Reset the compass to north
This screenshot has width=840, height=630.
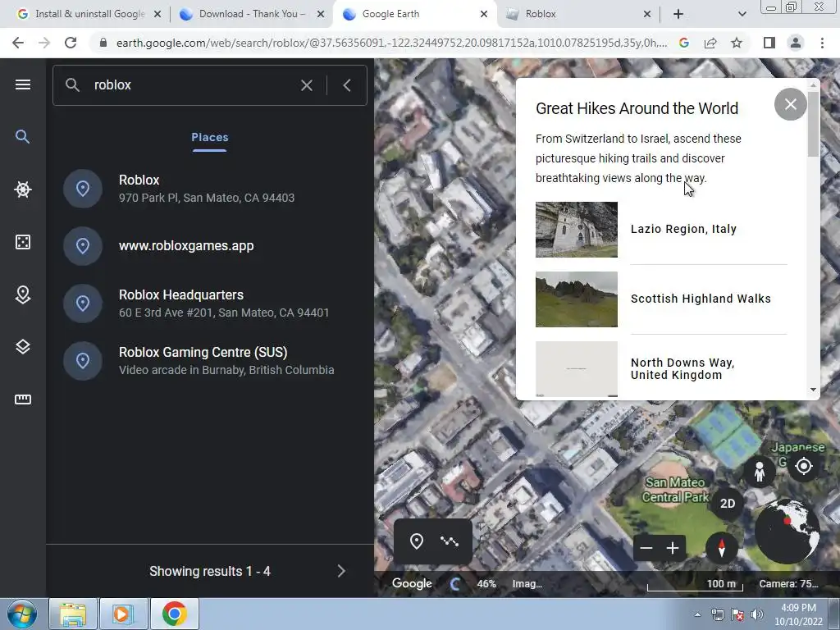coord(722,548)
